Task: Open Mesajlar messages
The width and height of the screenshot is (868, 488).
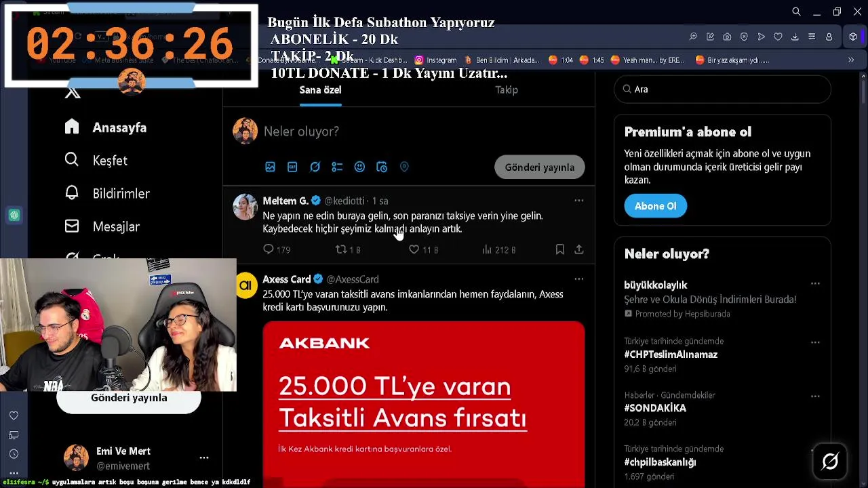Action: [x=102, y=227]
